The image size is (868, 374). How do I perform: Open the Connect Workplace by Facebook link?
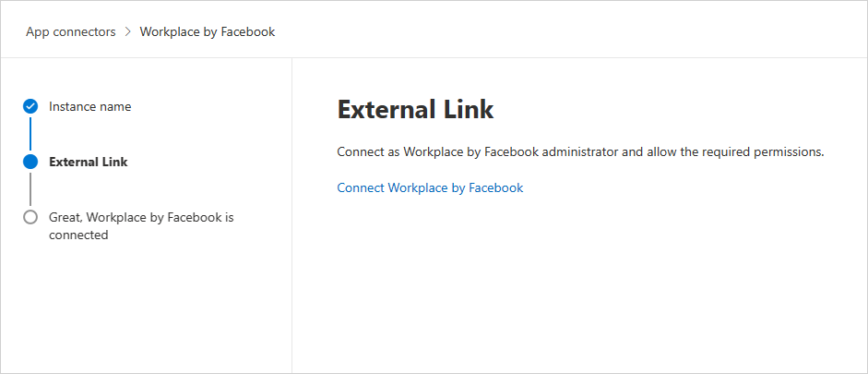coord(430,187)
